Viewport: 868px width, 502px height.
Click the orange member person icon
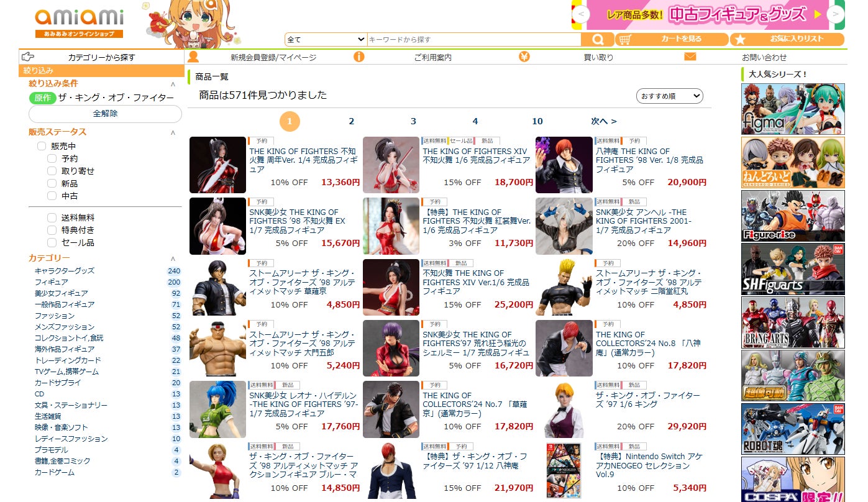point(193,57)
